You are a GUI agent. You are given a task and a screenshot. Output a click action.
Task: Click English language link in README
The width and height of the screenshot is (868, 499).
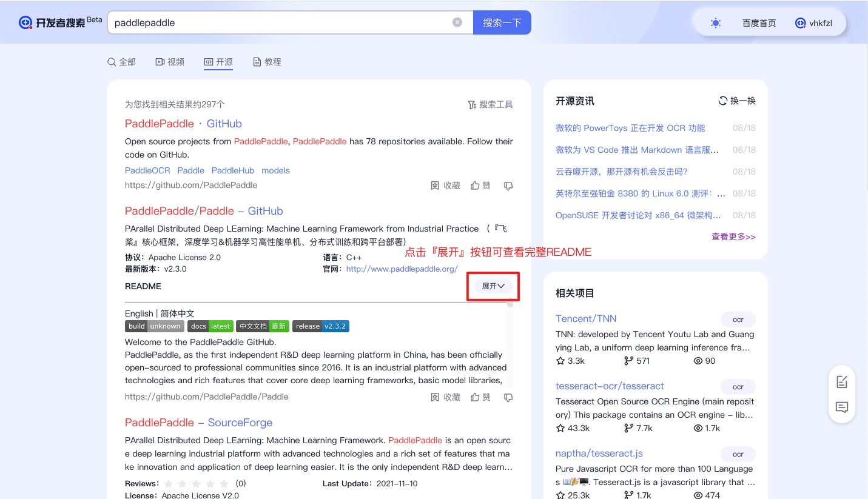pyautogui.click(x=139, y=313)
